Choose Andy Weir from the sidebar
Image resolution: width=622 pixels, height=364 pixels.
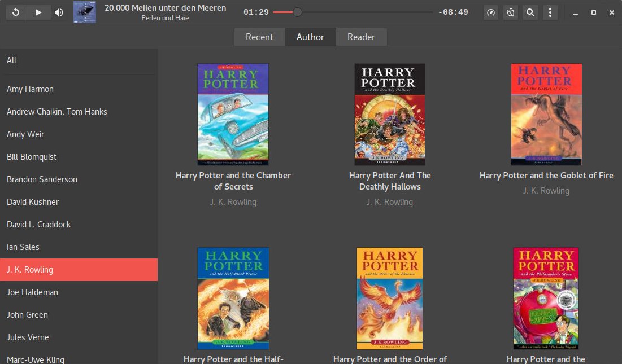point(79,134)
